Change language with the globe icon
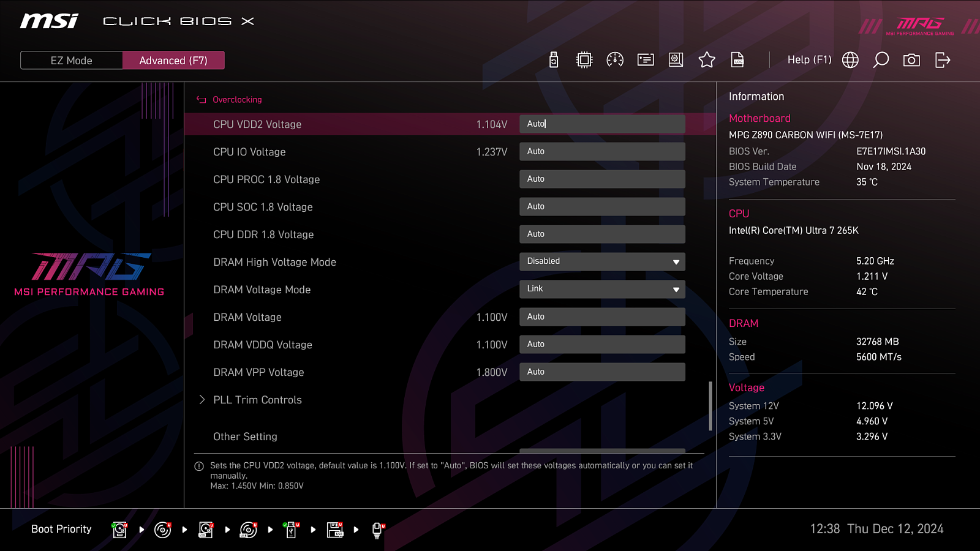The width and height of the screenshot is (980, 551). pos(850,60)
